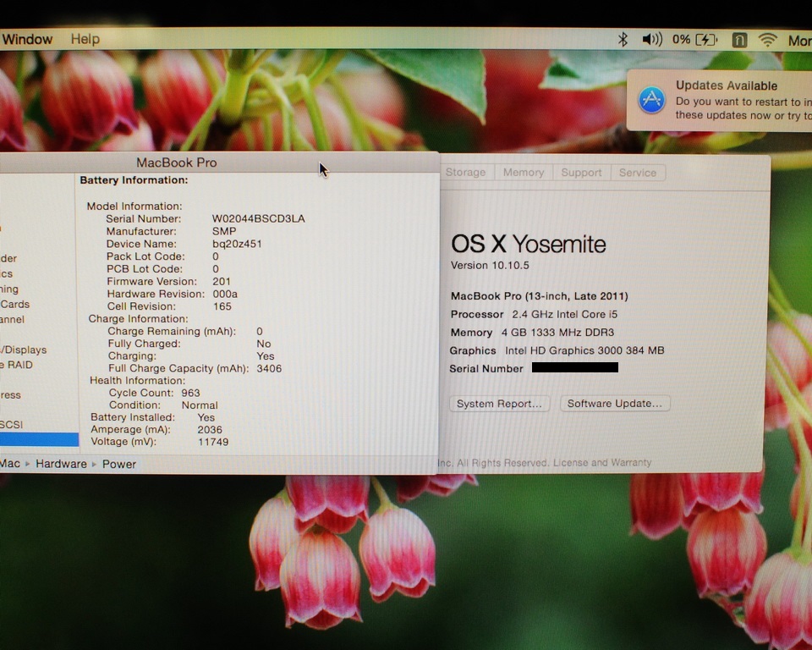Click the device name bq20z451
The width and height of the screenshot is (812, 650).
pyautogui.click(x=237, y=244)
